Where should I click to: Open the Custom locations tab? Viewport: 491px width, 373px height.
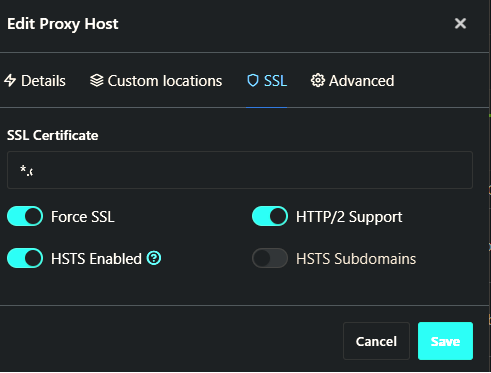pos(156,81)
